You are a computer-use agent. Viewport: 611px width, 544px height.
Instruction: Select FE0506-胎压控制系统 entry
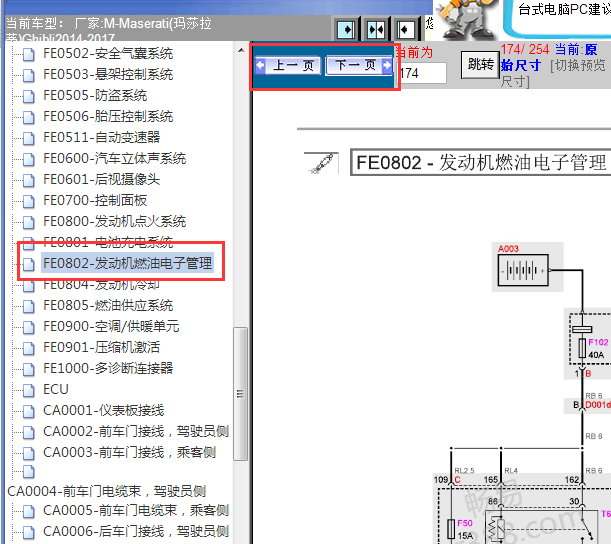click(108, 117)
